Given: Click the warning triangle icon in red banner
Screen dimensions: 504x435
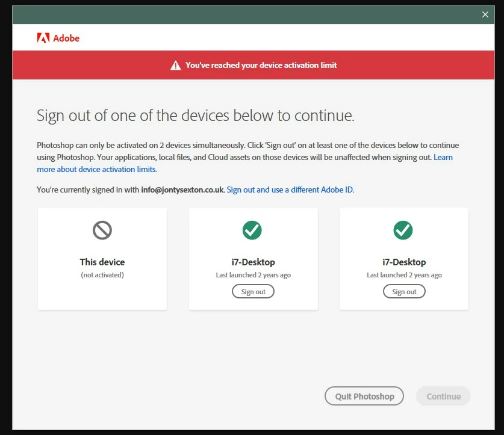Looking at the screenshot, I should tap(175, 65).
